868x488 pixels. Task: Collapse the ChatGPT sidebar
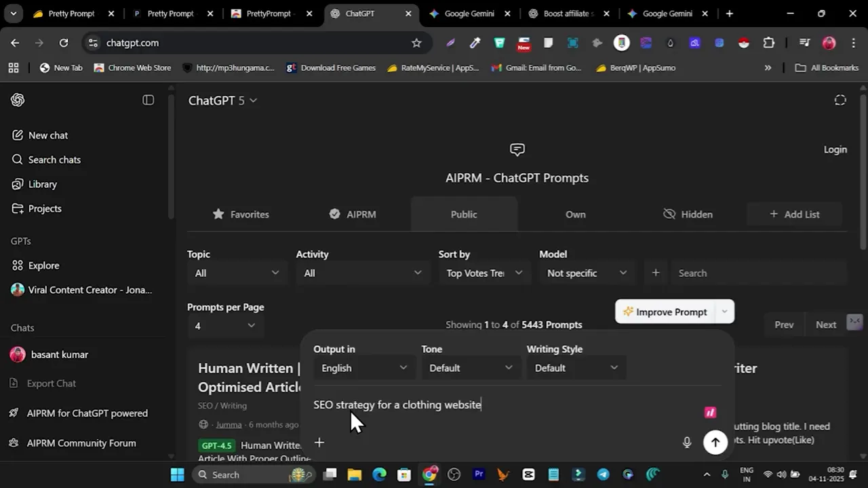click(148, 100)
